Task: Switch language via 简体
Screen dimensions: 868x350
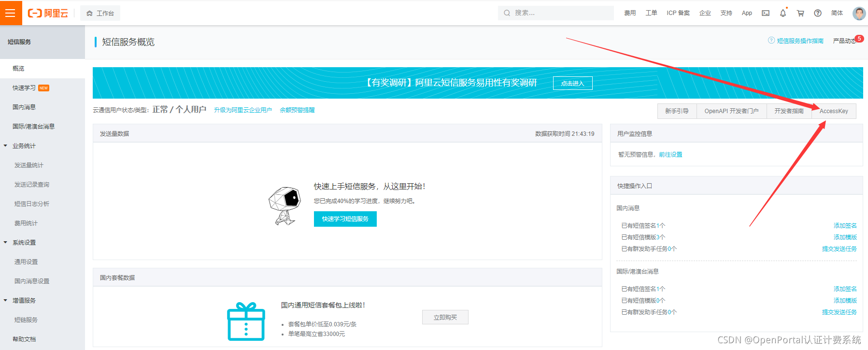Action: click(x=837, y=13)
